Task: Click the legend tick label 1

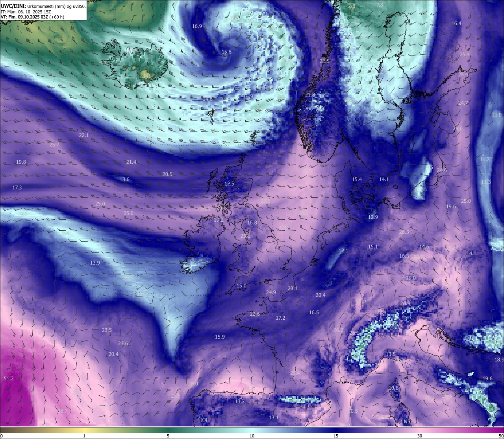Action: point(84,436)
